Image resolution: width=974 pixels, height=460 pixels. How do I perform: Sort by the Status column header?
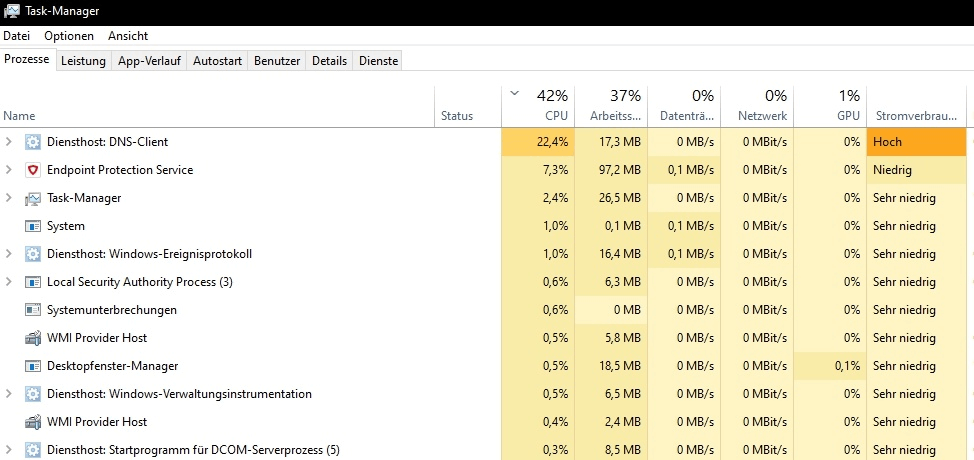[468, 106]
